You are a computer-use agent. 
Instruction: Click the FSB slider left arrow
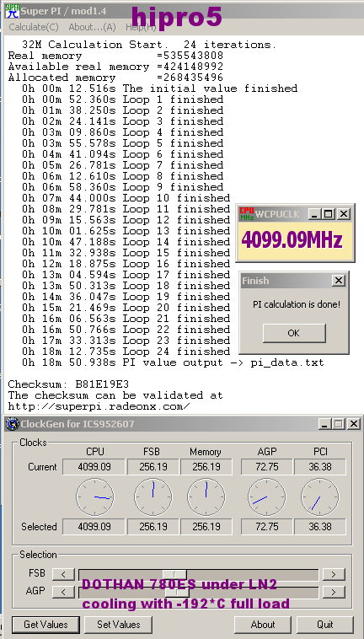[64, 574]
